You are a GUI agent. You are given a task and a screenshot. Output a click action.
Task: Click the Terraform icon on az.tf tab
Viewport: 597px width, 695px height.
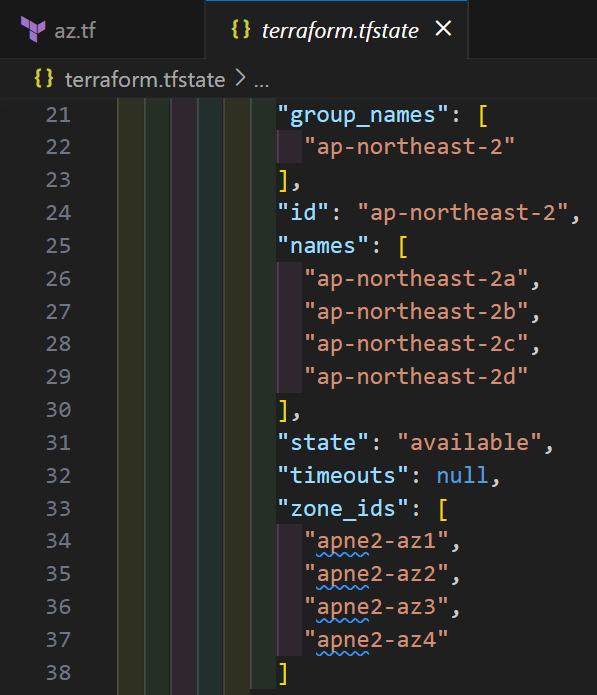click(33, 29)
